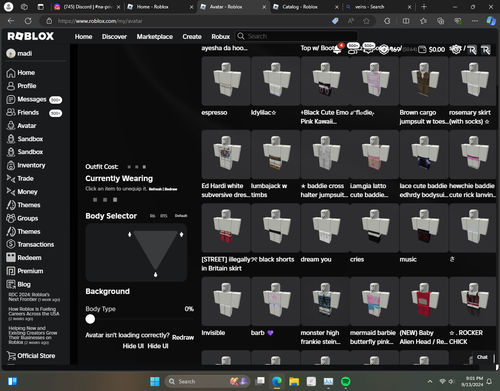Open Edge Copilot icon
This screenshot has width=500, height=391.
(x=491, y=21)
